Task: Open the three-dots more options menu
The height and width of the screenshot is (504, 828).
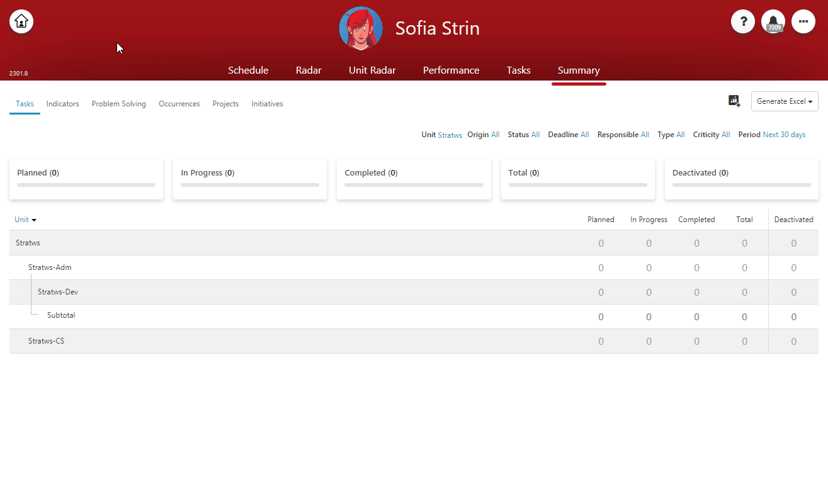Action: tap(803, 21)
